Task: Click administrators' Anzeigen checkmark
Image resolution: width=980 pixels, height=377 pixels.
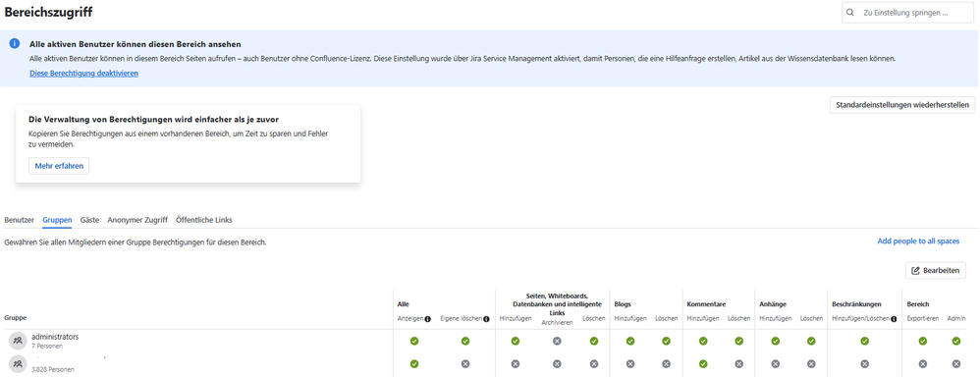Action: coord(413,341)
